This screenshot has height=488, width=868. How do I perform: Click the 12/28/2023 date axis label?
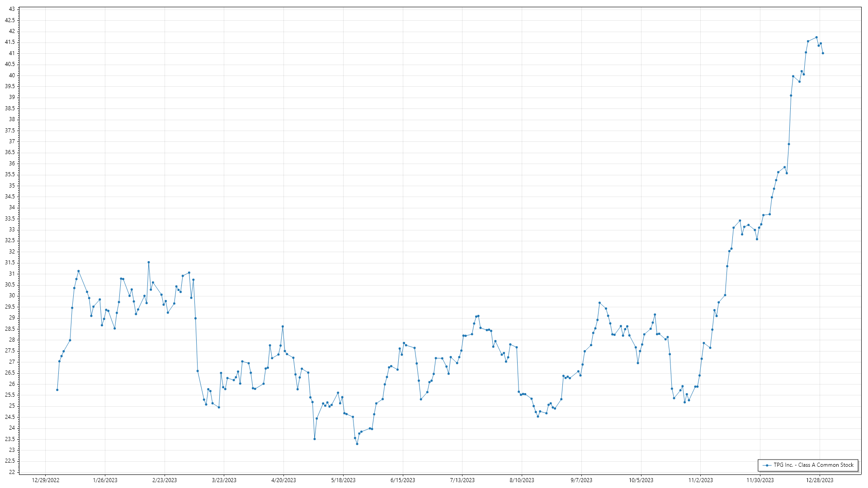[820, 480]
